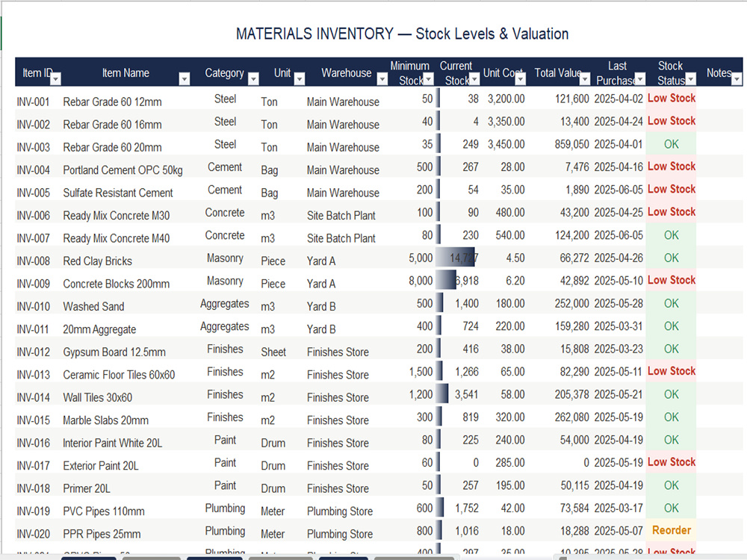Select cell Sulfate Resistant Cement
Image resolution: width=747 pixels, height=560 pixels.
118,193
